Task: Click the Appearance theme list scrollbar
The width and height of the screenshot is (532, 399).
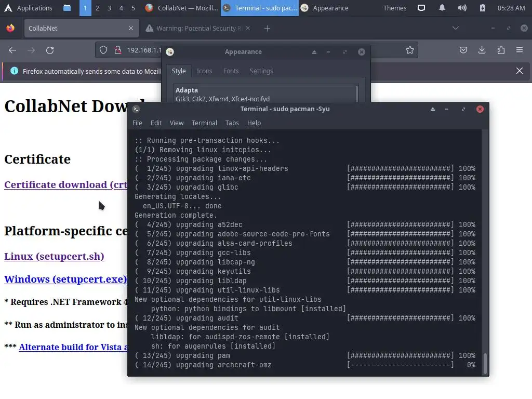Action: tap(356, 94)
